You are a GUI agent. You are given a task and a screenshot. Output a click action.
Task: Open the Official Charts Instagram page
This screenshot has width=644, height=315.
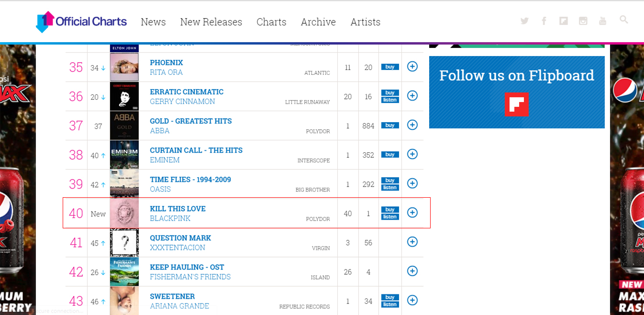(583, 21)
